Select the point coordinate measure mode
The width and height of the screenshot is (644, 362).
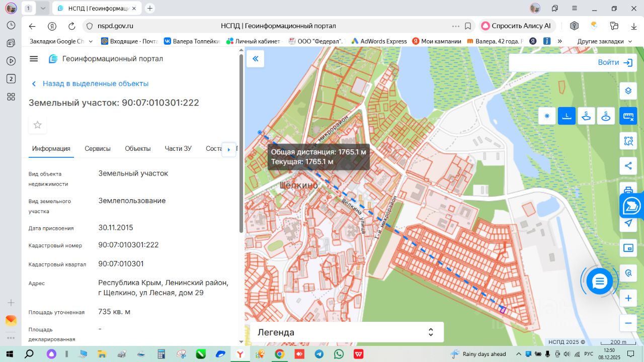547,116
